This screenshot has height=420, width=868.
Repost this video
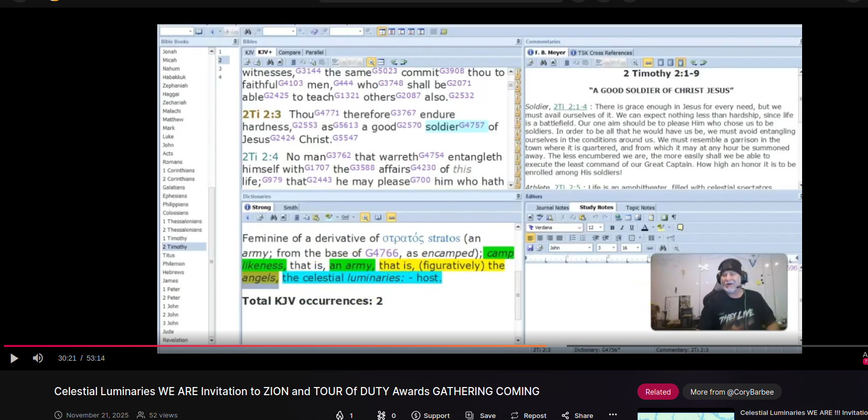tap(528, 415)
